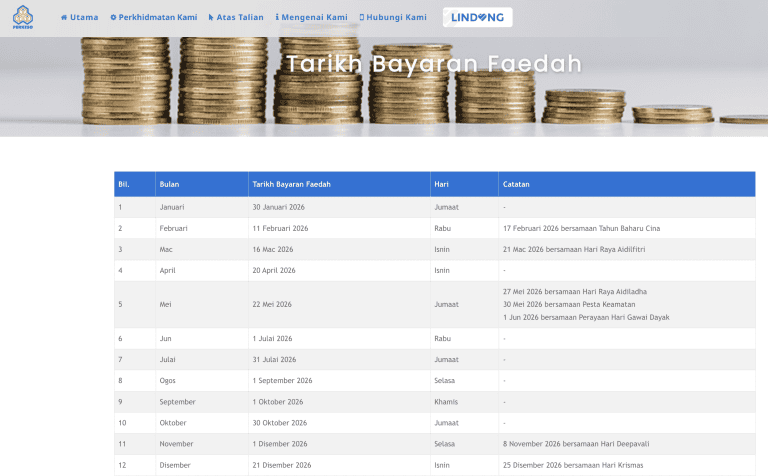This screenshot has width=768, height=476.
Task: Click the Catatan column header
Action: click(x=517, y=184)
